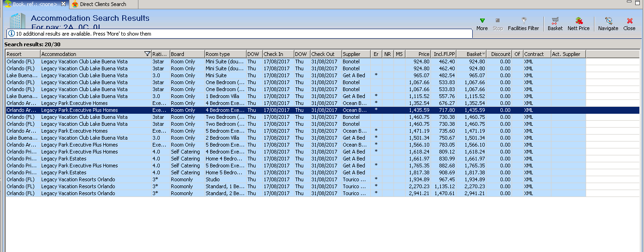This screenshot has width=644, height=252.
Task: Sort by the Contract column header
Action: [537, 54]
